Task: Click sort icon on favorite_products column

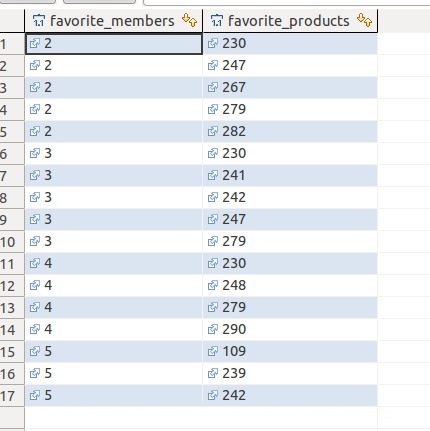Action: [x=364, y=20]
